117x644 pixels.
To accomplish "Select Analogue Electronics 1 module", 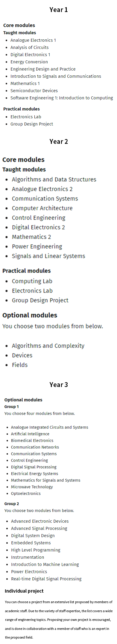I will point(33,40).
